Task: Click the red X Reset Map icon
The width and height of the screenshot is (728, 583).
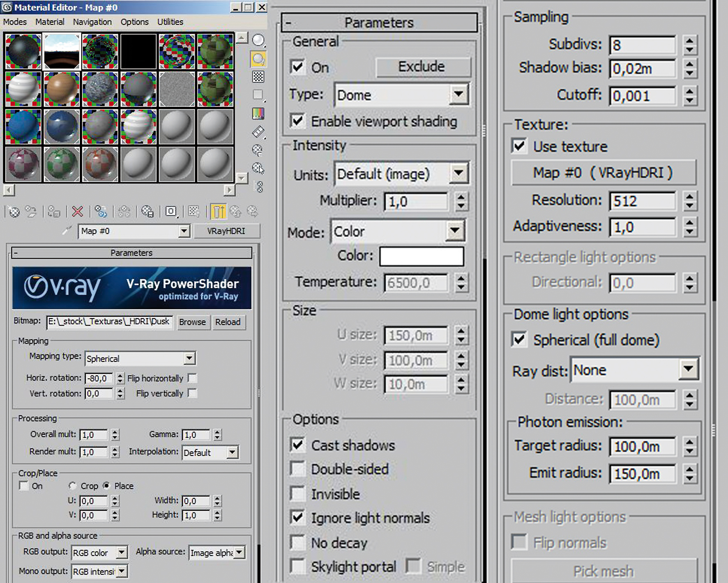Action: coord(77,212)
